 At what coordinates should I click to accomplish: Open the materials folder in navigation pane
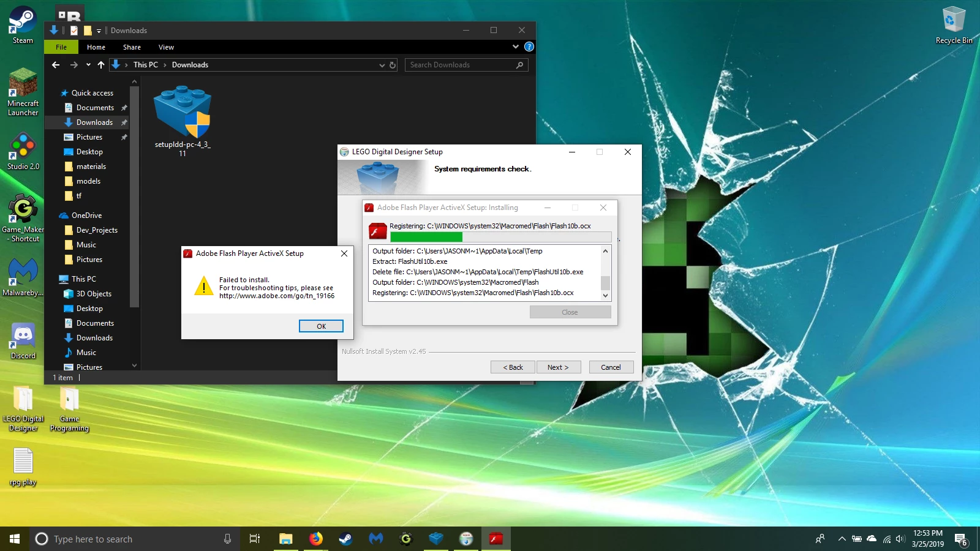pos(91,167)
